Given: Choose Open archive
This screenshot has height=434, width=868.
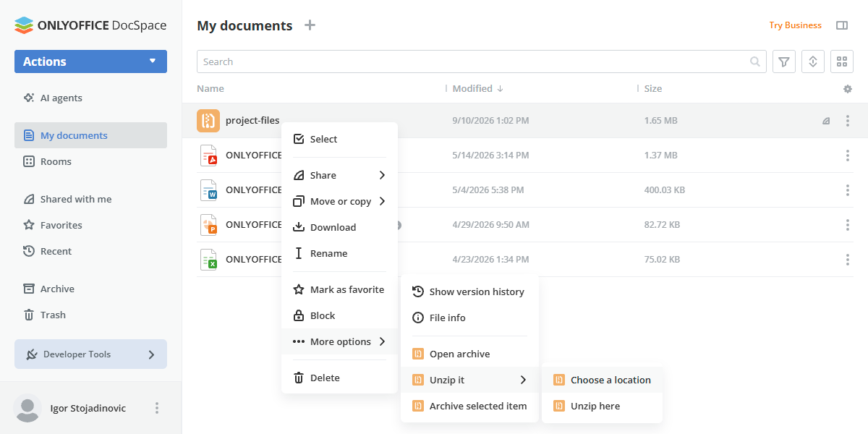Looking at the screenshot, I should click(x=469, y=354).
